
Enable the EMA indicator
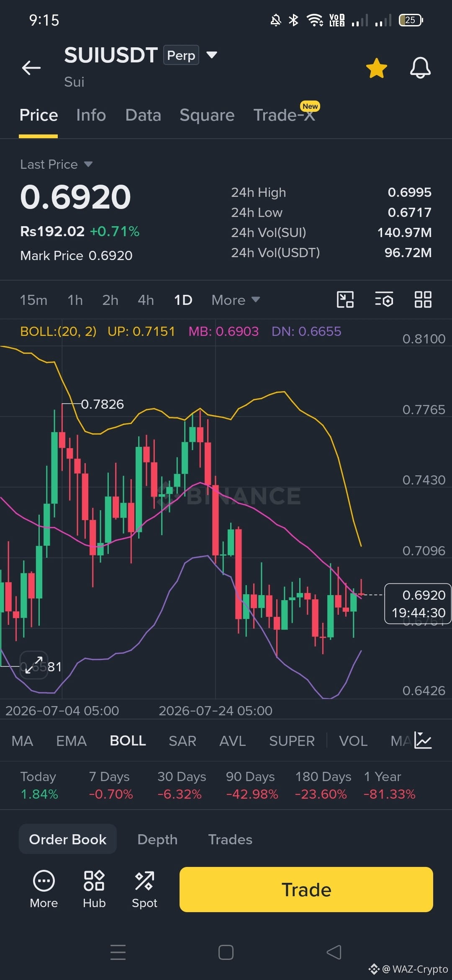(71, 741)
